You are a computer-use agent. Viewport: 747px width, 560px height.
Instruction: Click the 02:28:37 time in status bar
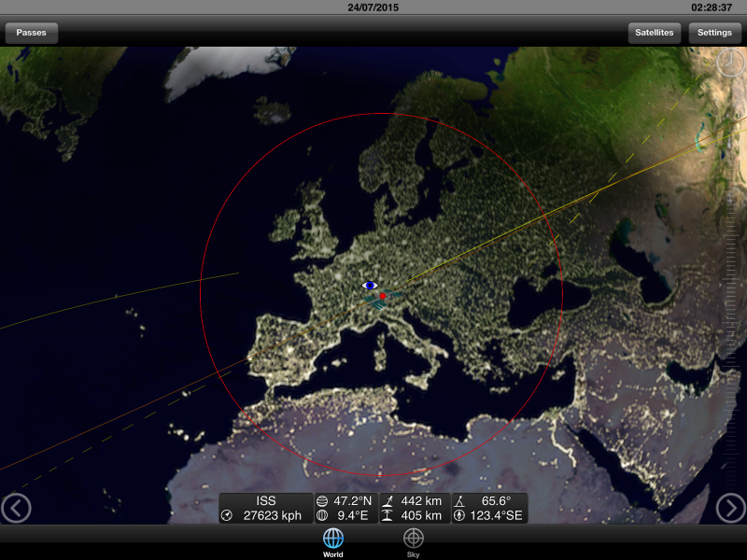712,7
